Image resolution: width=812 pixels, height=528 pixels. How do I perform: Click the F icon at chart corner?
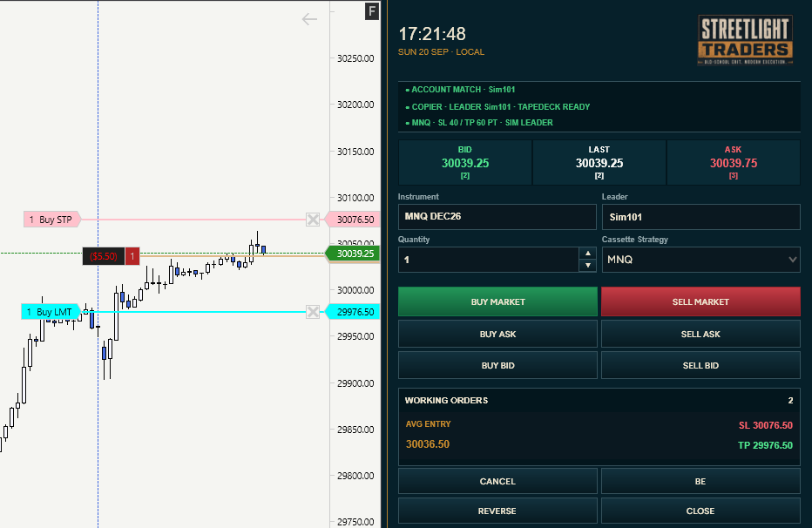coord(372,10)
